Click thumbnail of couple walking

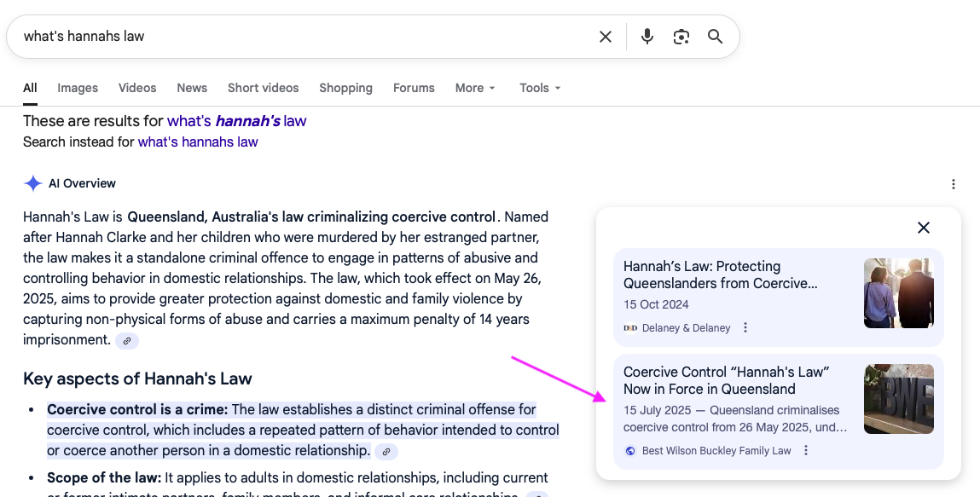click(899, 293)
